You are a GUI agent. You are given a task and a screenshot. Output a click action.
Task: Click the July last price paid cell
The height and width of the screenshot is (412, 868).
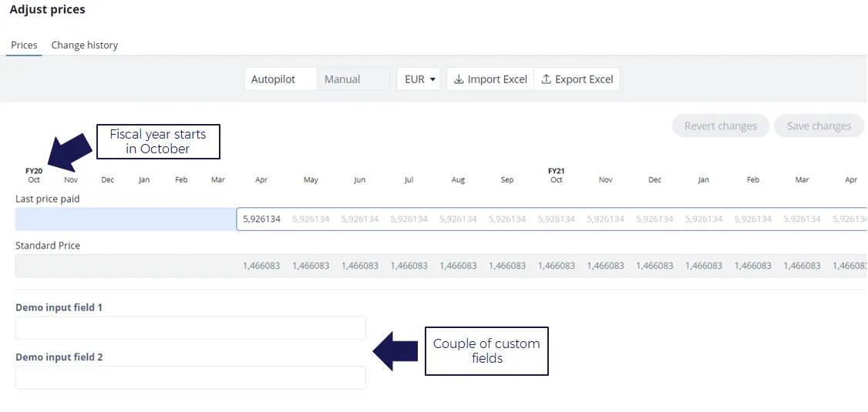(x=409, y=219)
